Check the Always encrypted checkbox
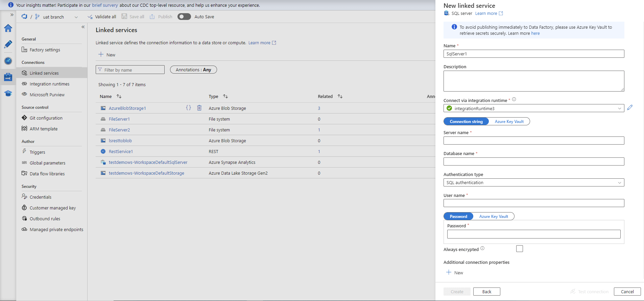This screenshot has width=644, height=301. pos(519,249)
